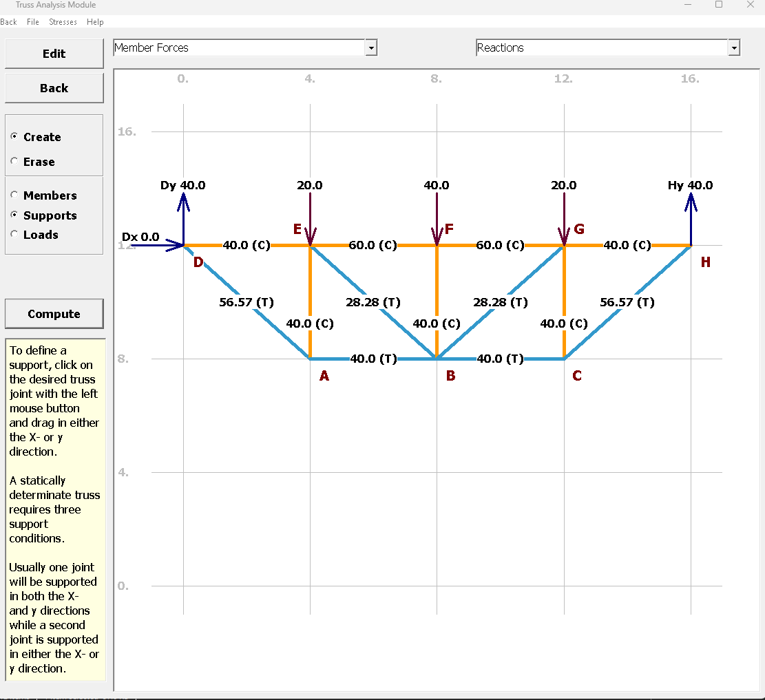Open the Reactions dropdown arrow

734,47
